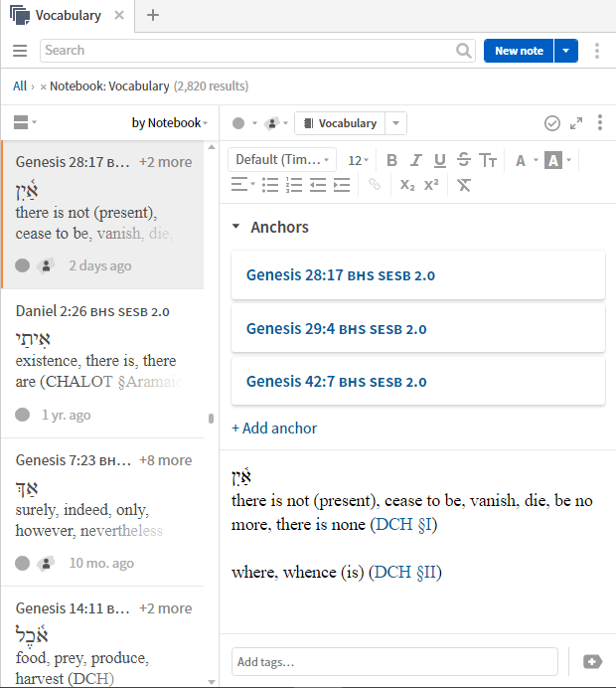Image resolution: width=616 pixels, height=688 pixels.
Task: Open the font family dropdown
Action: point(282,160)
